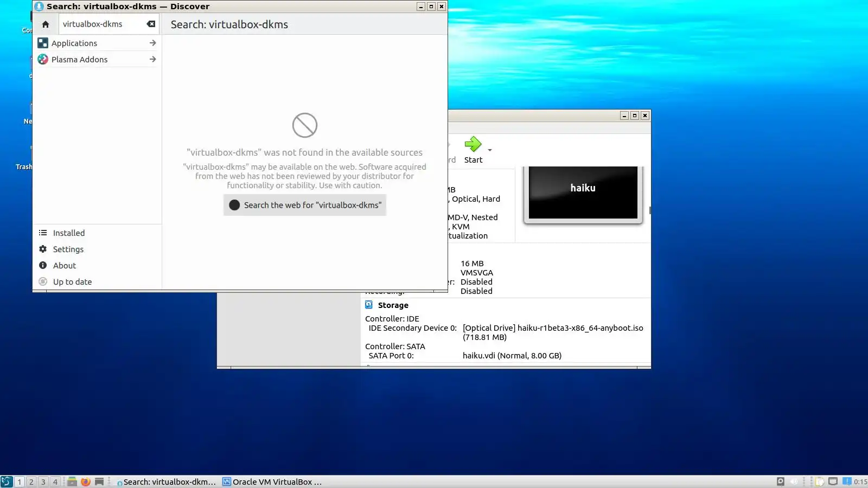
Task: Minimize the Discover window
Action: (x=421, y=7)
